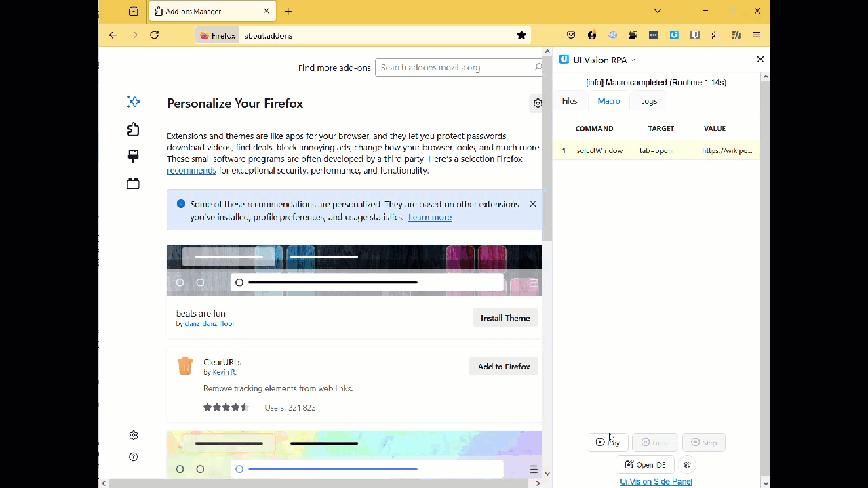
Task: Open the Firefox hamburger application menu
Action: 757,35
